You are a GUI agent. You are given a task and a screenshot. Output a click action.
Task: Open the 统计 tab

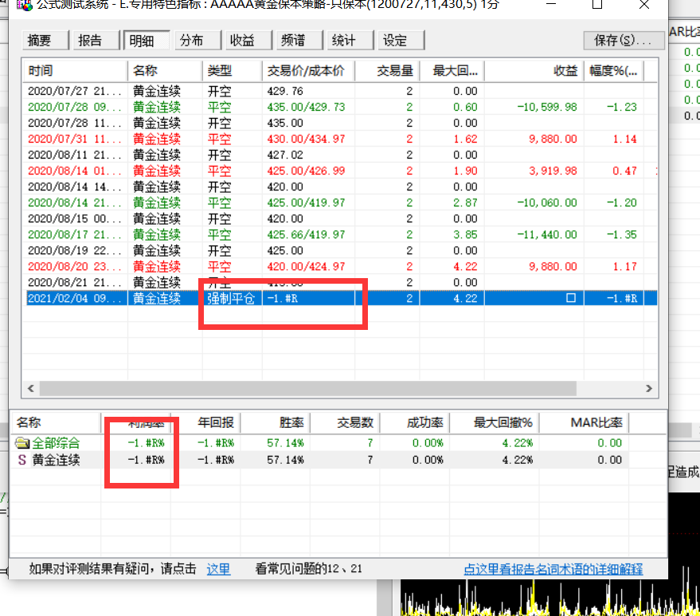[x=350, y=40]
